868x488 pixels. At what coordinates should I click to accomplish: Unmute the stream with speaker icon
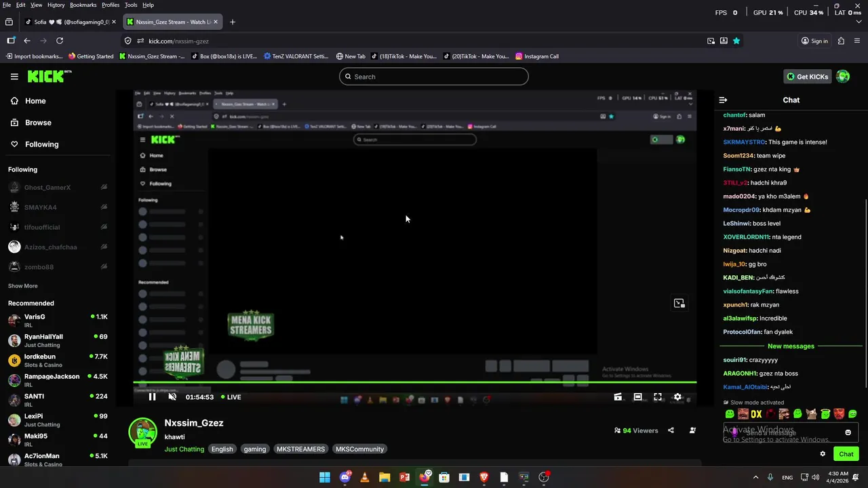click(172, 397)
